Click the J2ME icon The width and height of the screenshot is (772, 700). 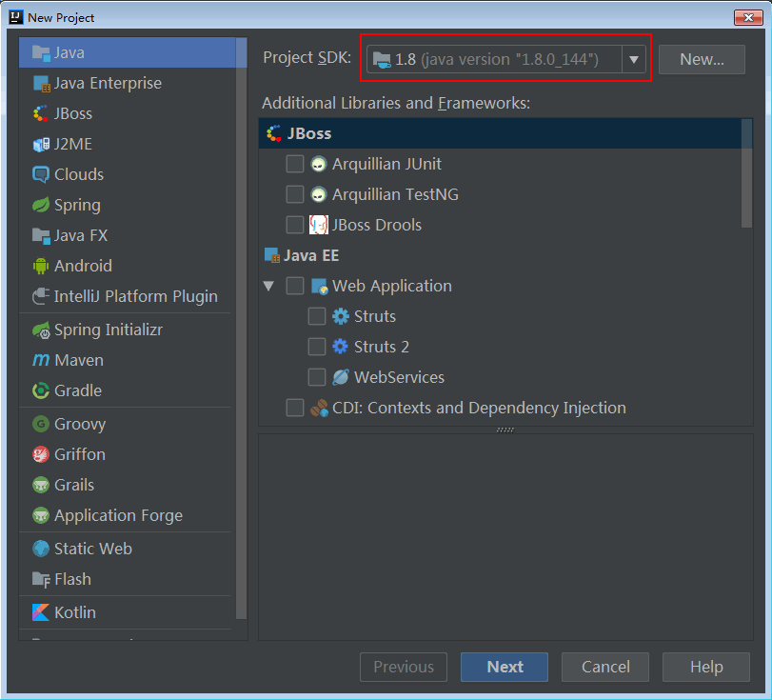point(41,145)
